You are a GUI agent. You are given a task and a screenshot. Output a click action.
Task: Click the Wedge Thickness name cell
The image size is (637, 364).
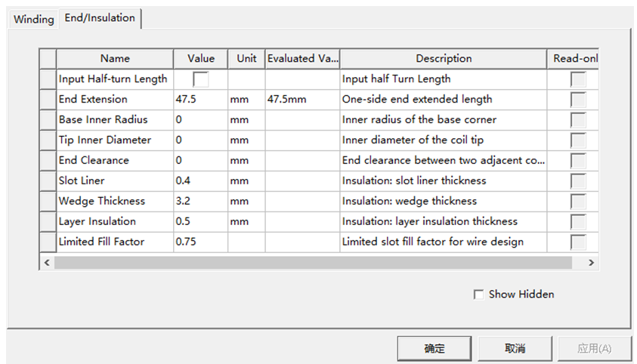coord(115,201)
